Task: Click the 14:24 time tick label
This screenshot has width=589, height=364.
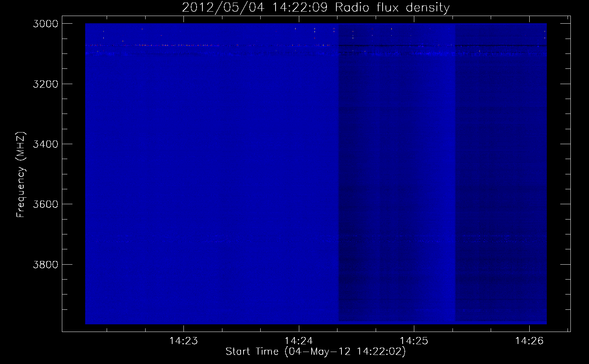Action: pyautogui.click(x=299, y=341)
